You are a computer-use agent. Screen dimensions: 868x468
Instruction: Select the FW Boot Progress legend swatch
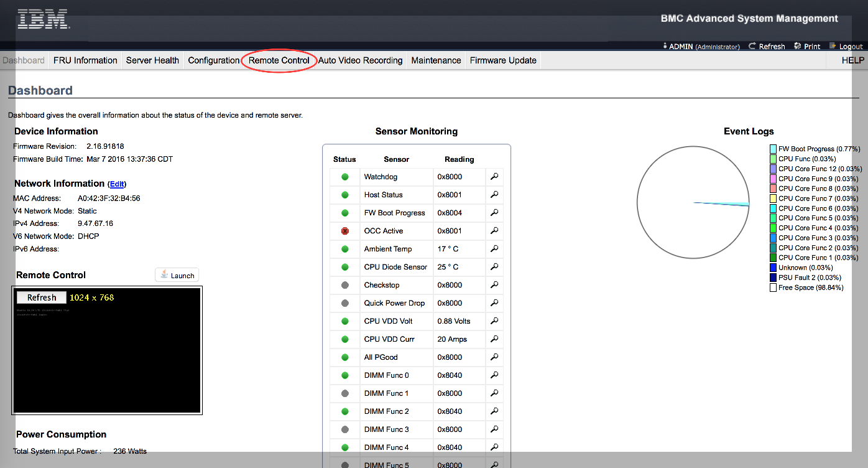tap(773, 149)
